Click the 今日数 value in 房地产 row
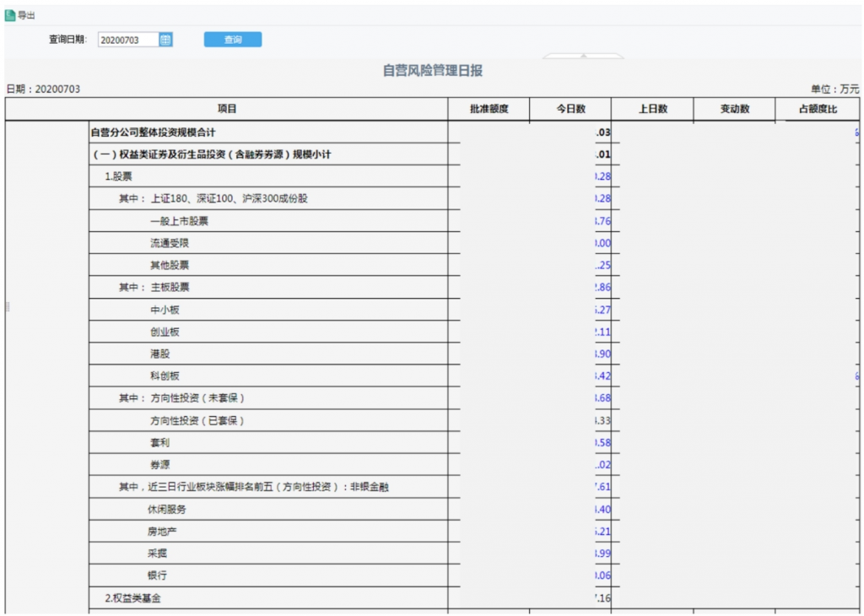This screenshot has height=616, width=864. tap(602, 531)
